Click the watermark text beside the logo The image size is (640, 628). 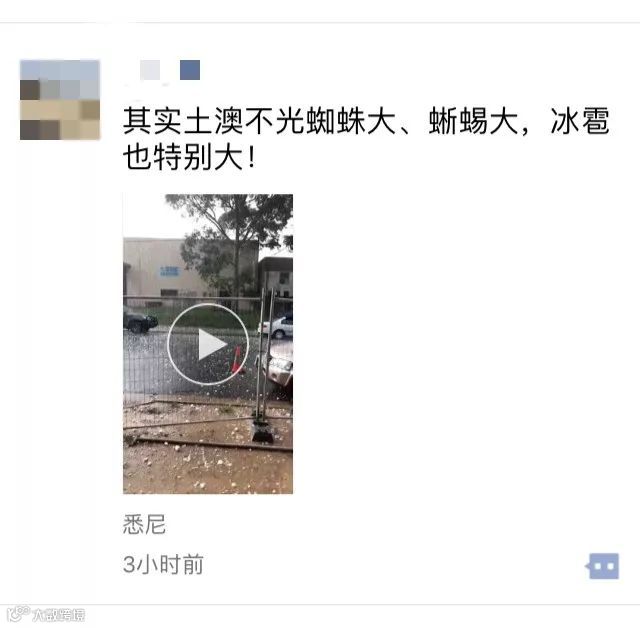59,615
